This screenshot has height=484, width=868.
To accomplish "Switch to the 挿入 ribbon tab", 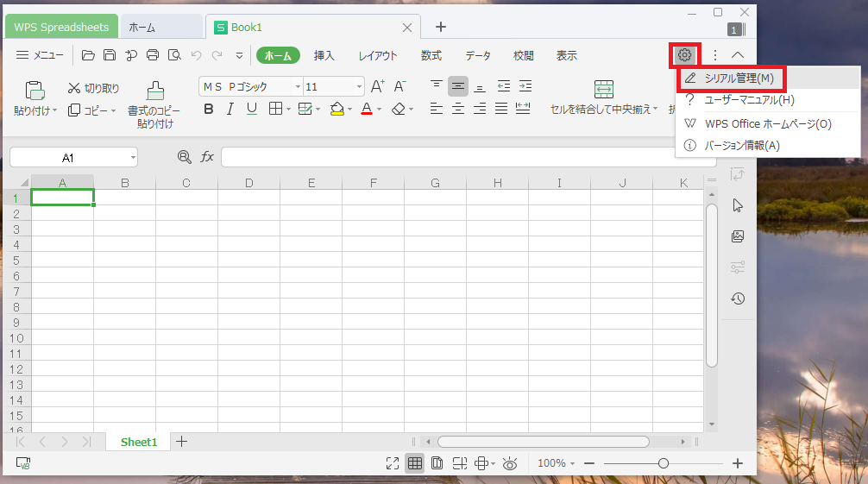I will point(324,55).
